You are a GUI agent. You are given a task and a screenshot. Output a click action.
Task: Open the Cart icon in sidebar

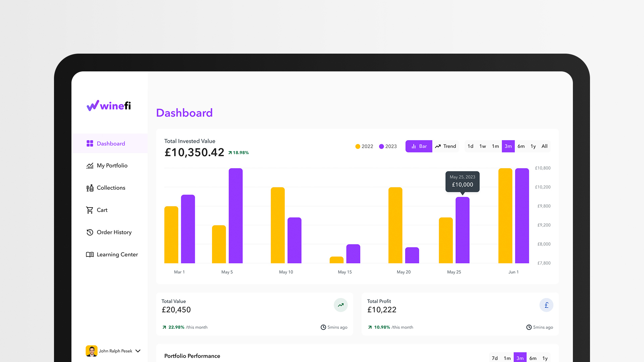coord(90,210)
